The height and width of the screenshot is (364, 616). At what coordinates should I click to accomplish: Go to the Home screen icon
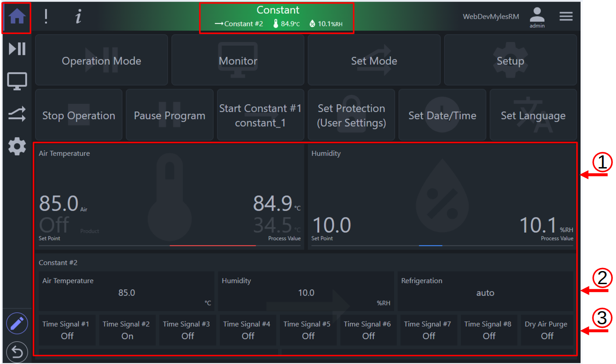17,17
